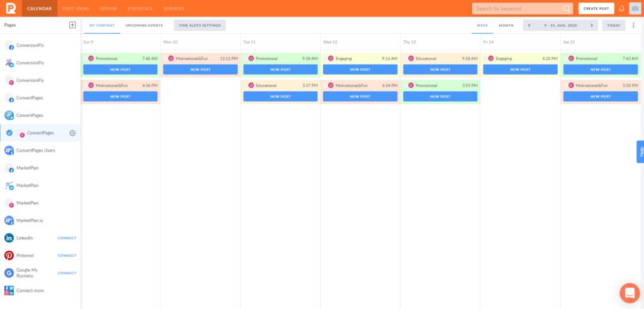Open the Help side tab
This screenshot has width=644, height=309.
point(640,152)
